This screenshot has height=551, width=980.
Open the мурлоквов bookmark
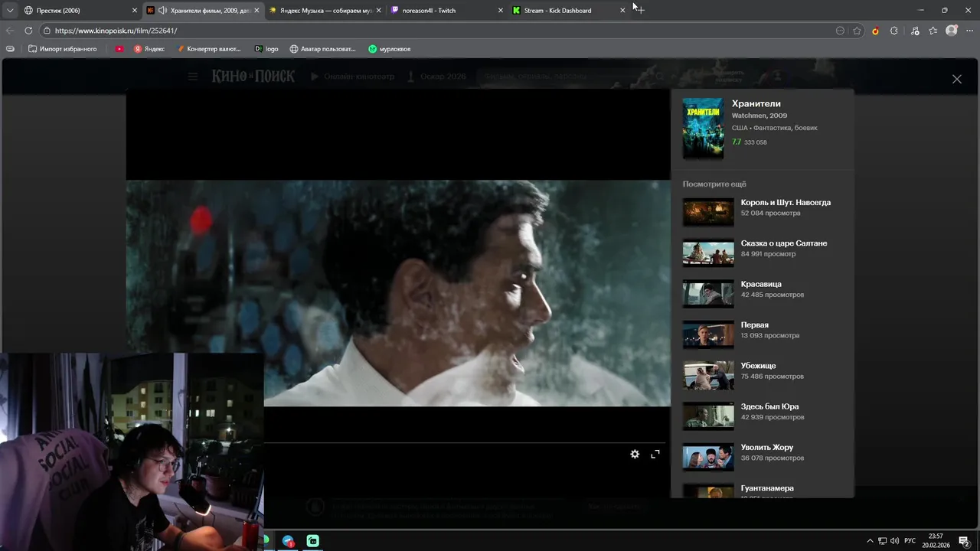click(389, 48)
